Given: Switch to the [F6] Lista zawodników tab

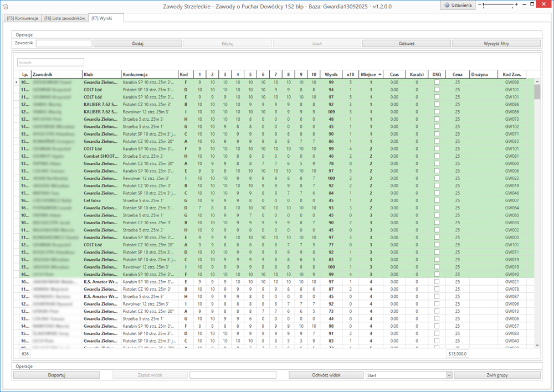Looking at the screenshot, I should coord(65,18).
